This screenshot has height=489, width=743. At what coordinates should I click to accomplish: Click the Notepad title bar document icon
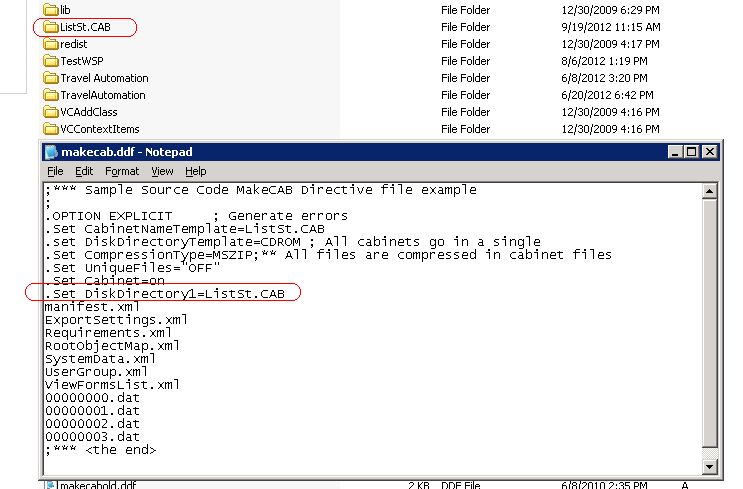click(51, 152)
